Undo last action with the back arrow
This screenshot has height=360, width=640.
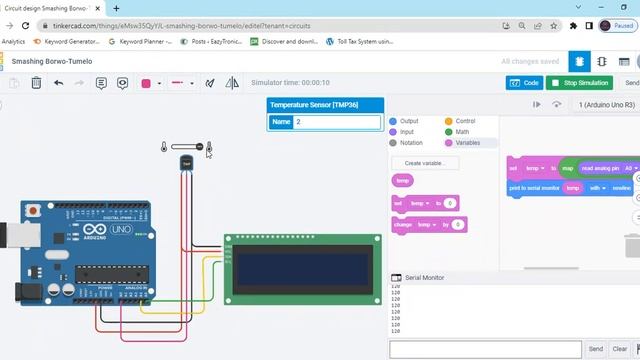click(x=58, y=83)
